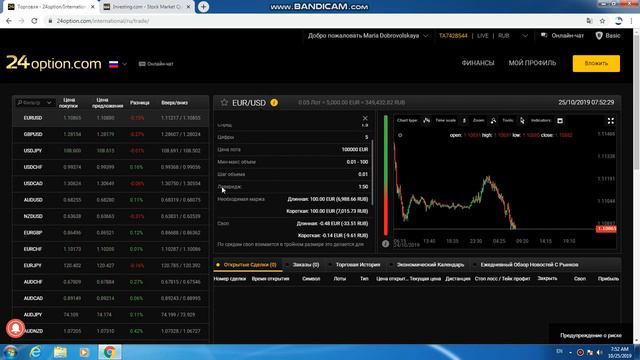Screen dimensions: 640x360
Task: Focus the browser address bar URL
Action: (103, 21)
